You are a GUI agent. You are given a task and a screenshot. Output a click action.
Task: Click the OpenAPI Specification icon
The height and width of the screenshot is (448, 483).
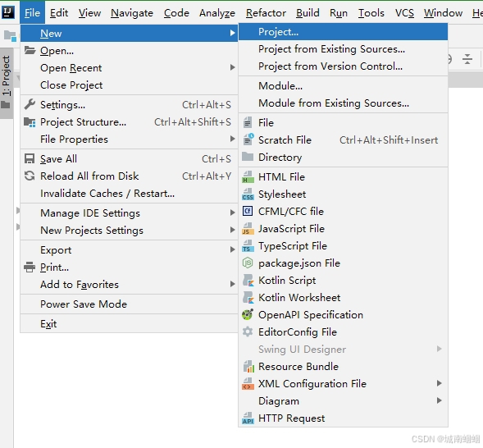[248, 314]
